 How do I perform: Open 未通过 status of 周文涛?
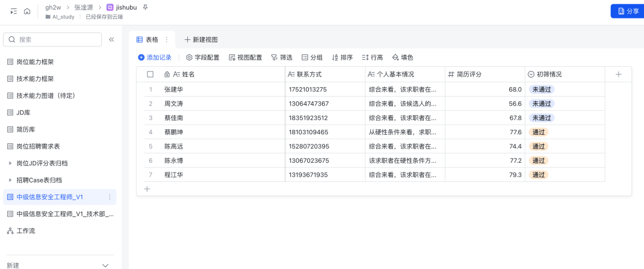(x=541, y=104)
